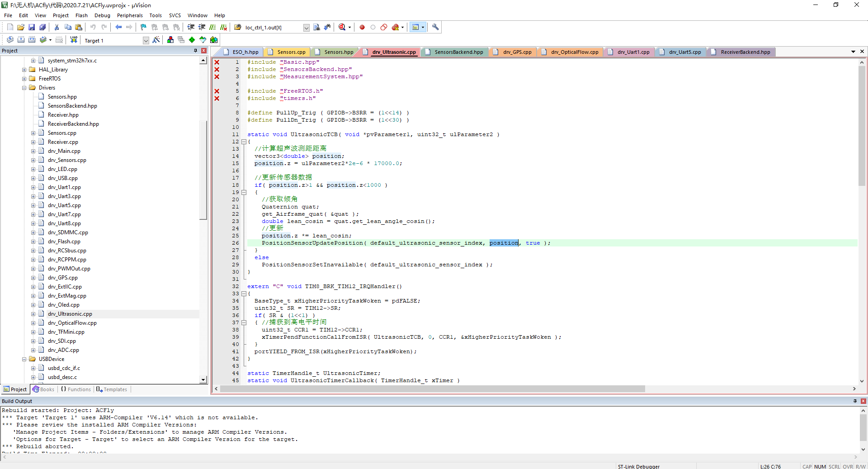Expand the HAL_Library folder
Viewport: 868px width, 469px height.
[x=24, y=70]
